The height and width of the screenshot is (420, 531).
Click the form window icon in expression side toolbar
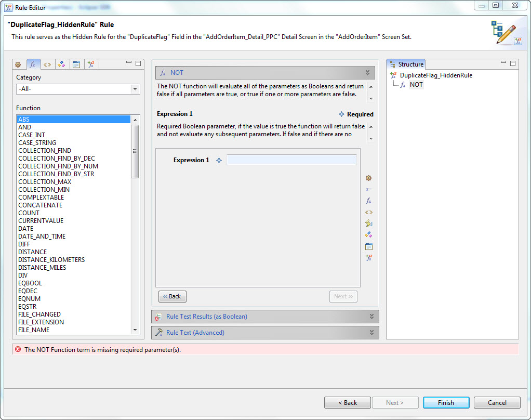[369, 246]
